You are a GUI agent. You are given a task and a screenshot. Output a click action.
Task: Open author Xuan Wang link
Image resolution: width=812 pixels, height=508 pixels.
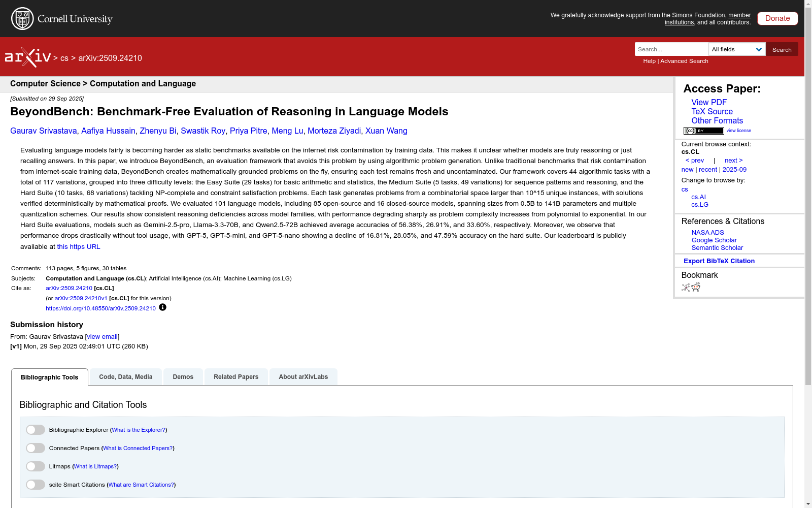tap(386, 131)
